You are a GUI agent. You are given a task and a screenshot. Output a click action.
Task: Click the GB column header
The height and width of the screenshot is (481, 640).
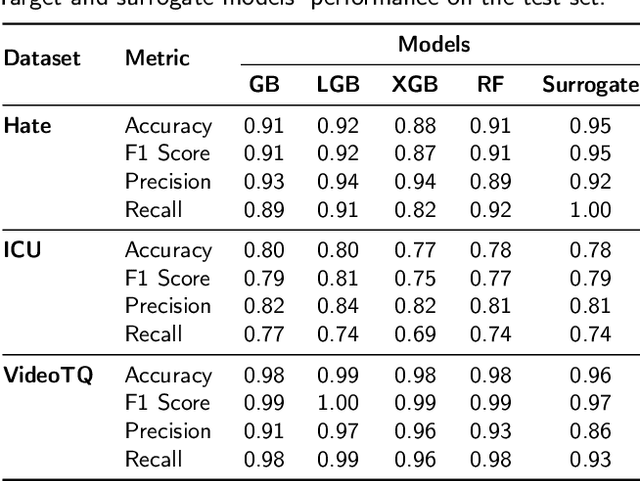264,84
